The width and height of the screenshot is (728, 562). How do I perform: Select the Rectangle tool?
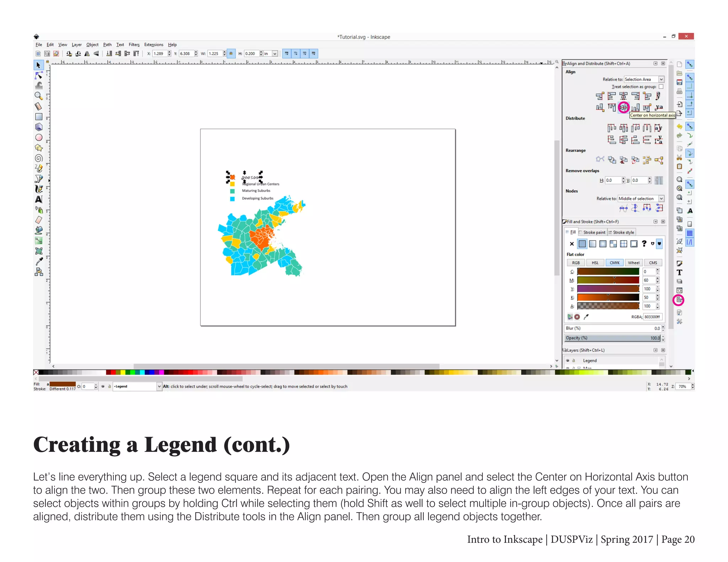[x=38, y=117]
